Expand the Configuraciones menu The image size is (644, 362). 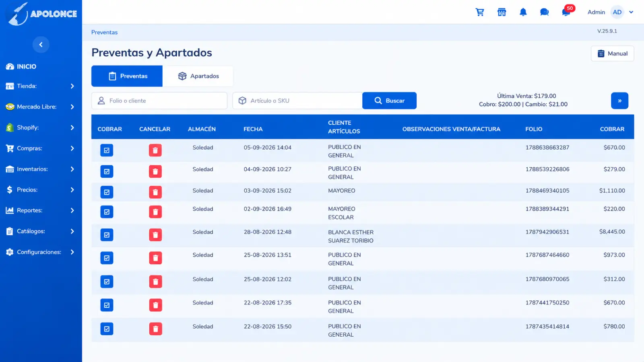point(40,252)
